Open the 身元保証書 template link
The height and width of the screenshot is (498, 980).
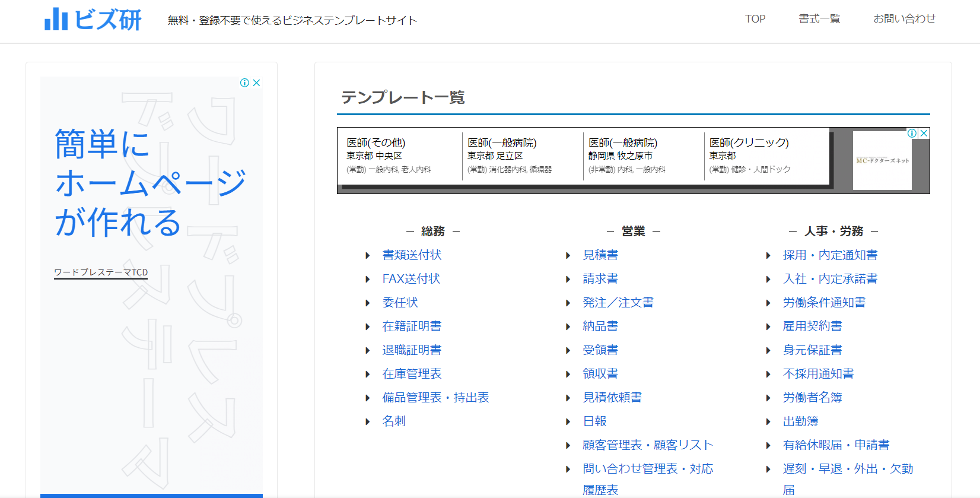[812, 350]
